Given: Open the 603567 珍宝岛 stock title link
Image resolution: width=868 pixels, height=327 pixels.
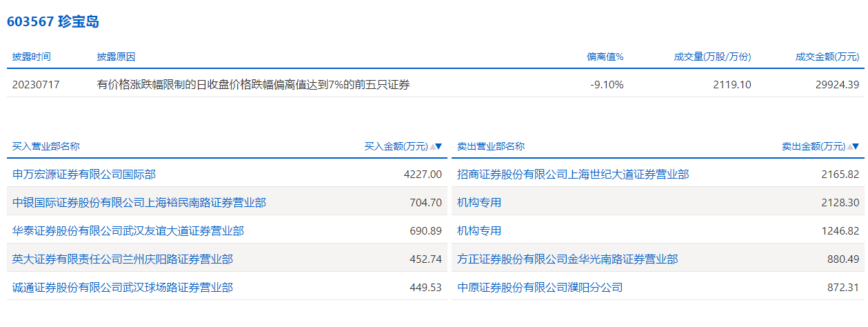Looking at the screenshot, I should [53, 21].
